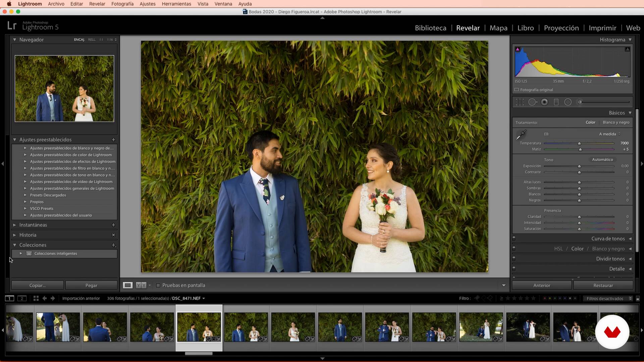Select the bride-alone thumbnail in filmstrip
The image size is (644, 362).
[x=293, y=327]
